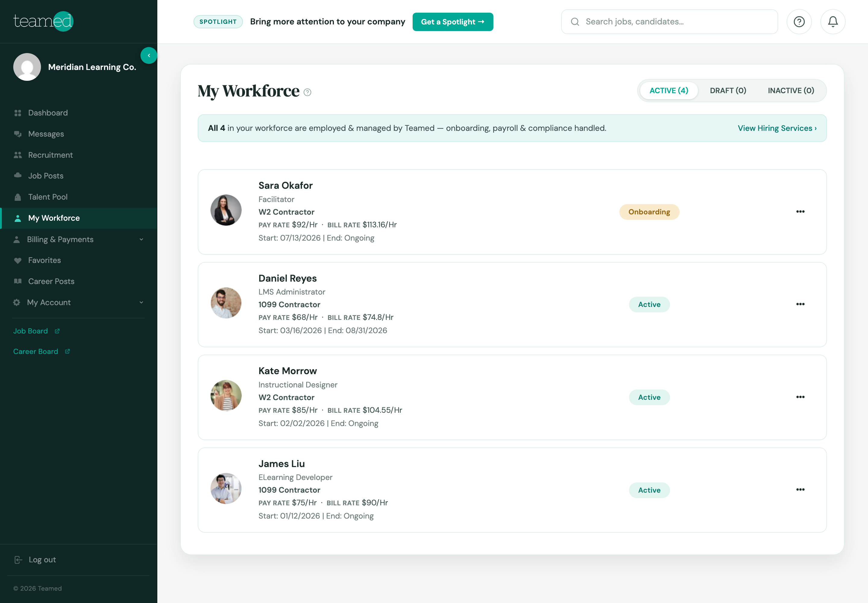Click the View Hiring Services link
Image resolution: width=868 pixels, height=603 pixels.
click(777, 128)
